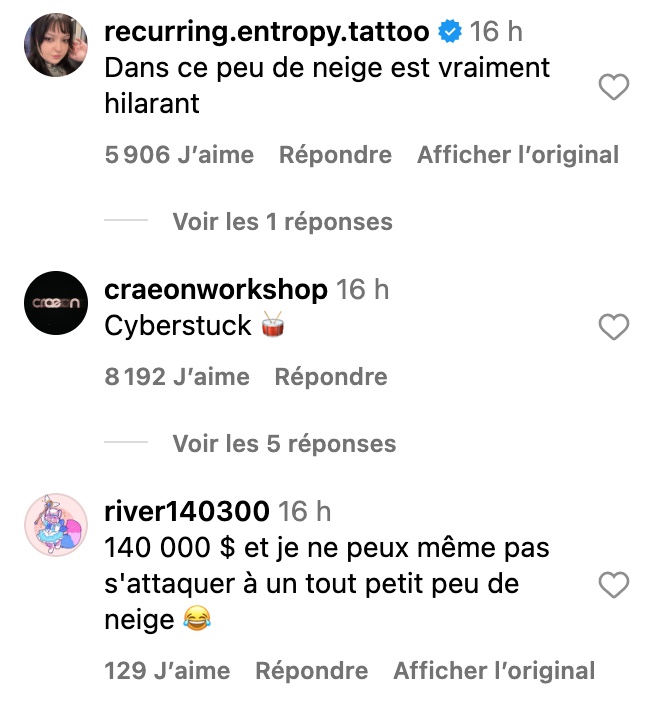Reply to river140300's comment
Screen dimensions: 646x704
(312, 671)
